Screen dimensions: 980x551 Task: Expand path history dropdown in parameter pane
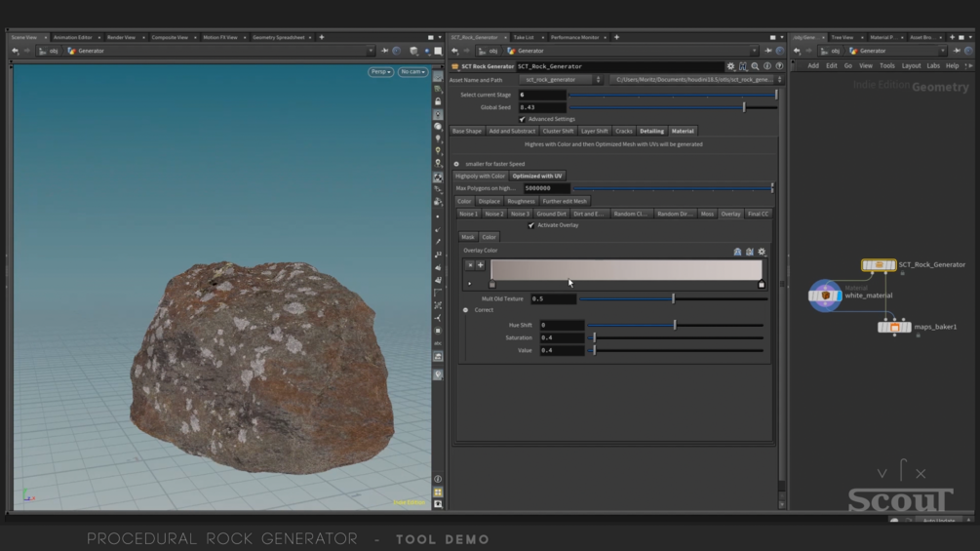tap(755, 52)
